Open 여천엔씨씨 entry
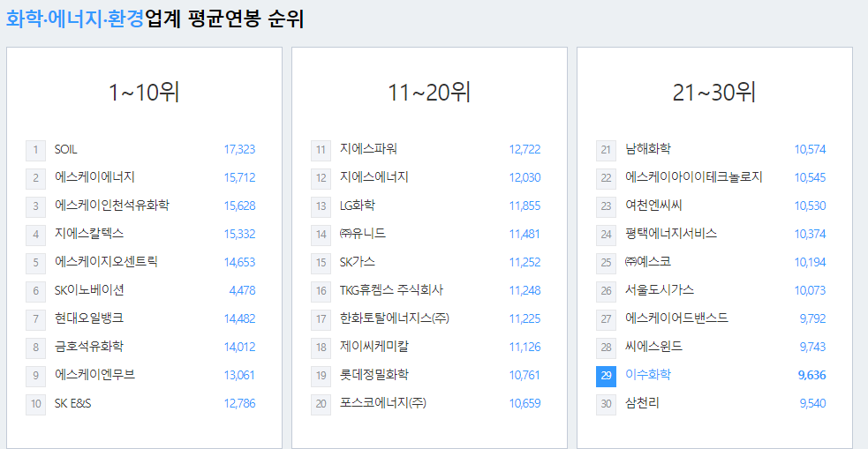Image resolution: width=868 pixels, height=449 pixels. click(x=653, y=206)
